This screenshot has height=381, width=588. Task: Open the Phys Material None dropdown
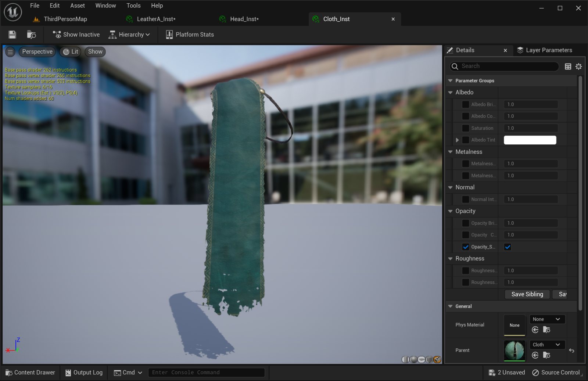point(547,319)
